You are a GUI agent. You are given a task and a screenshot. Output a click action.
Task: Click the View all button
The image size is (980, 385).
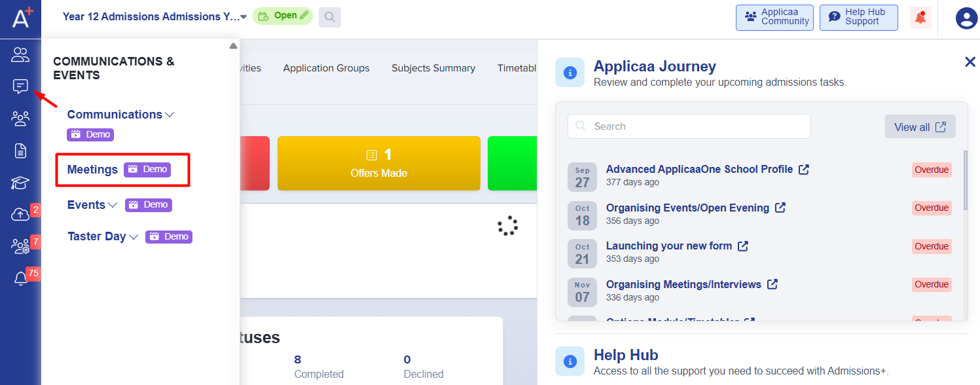coord(920,127)
